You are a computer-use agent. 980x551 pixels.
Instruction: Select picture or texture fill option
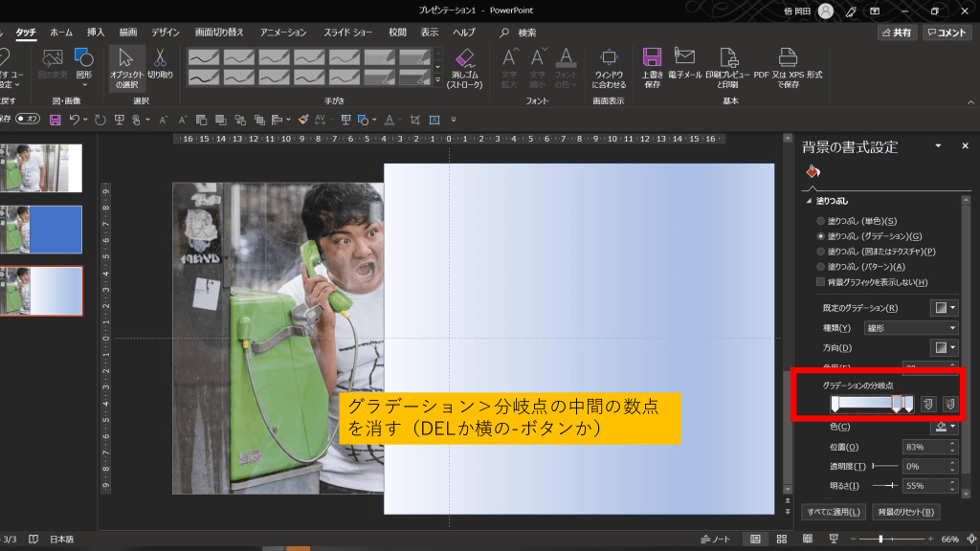pos(820,252)
